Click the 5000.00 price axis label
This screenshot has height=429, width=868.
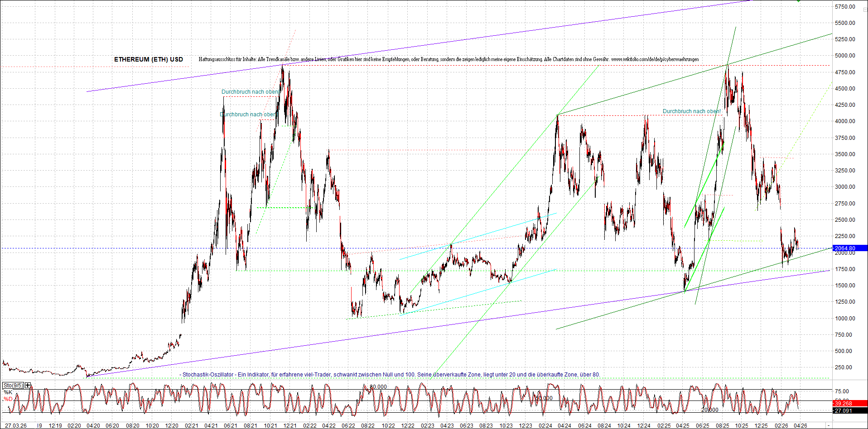845,56
